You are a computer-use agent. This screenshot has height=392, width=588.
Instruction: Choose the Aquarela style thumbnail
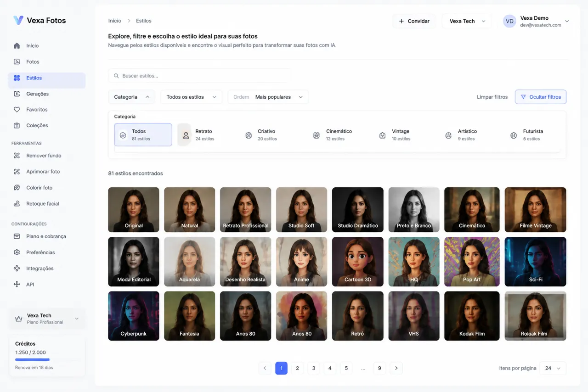189,262
